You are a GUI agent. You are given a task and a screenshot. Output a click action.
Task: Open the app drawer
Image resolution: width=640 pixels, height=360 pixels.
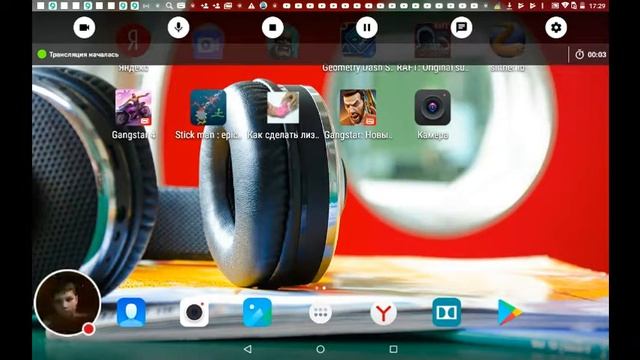pyautogui.click(x=320, y=313)
